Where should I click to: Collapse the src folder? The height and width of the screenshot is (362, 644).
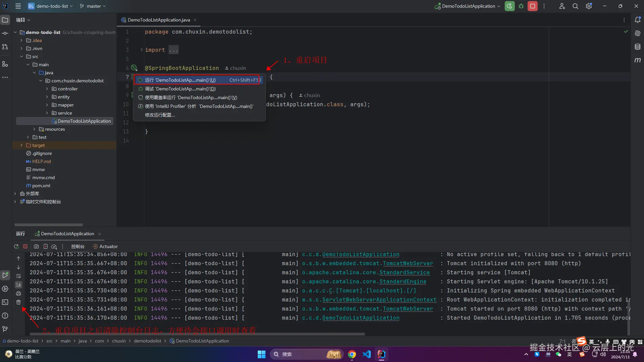pos(22,56)
